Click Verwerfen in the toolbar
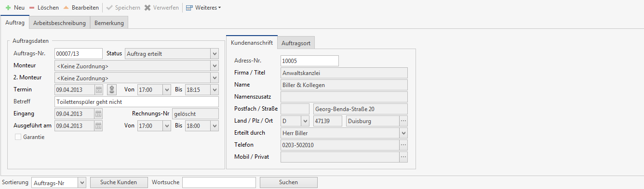644x189 pixels. pos(161,8)
